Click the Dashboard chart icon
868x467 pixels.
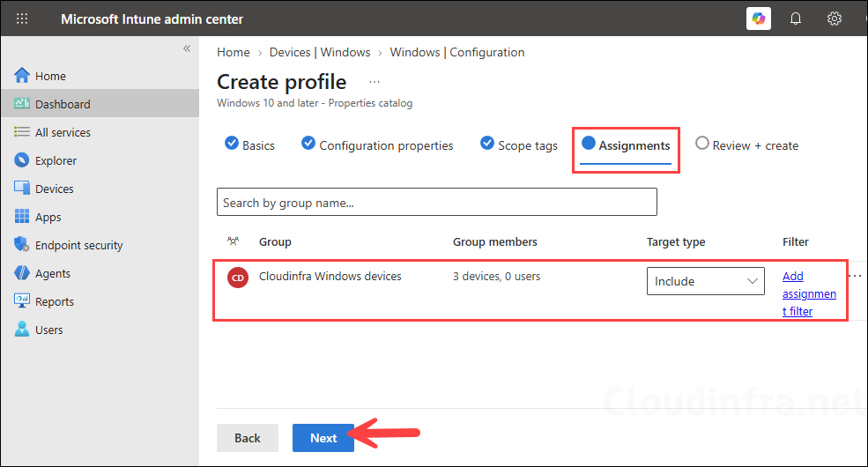pos(21,103)
